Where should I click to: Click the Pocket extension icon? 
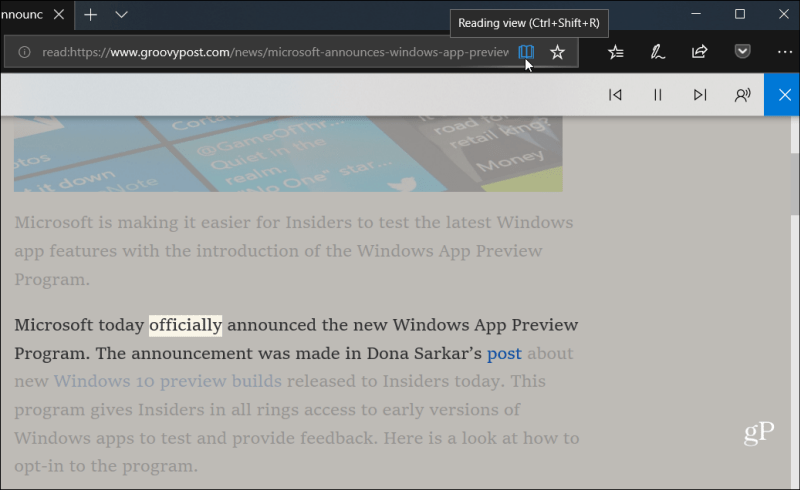coord(742,52)
